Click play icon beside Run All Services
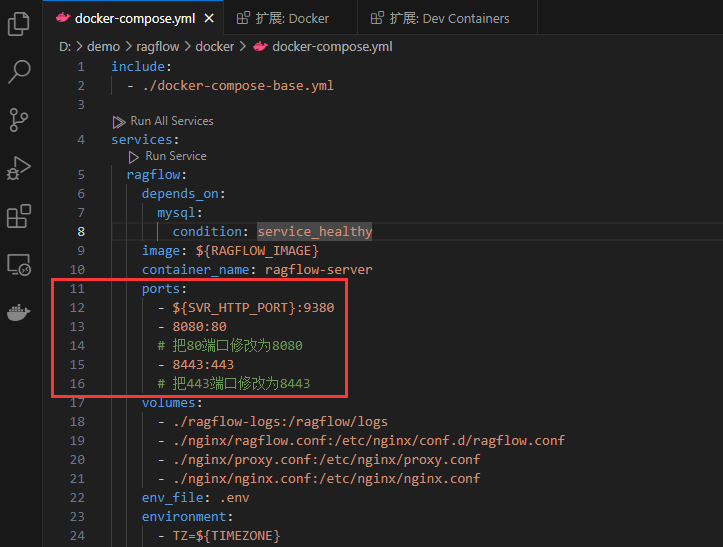 pyautogui.click(x=120, y=121)
